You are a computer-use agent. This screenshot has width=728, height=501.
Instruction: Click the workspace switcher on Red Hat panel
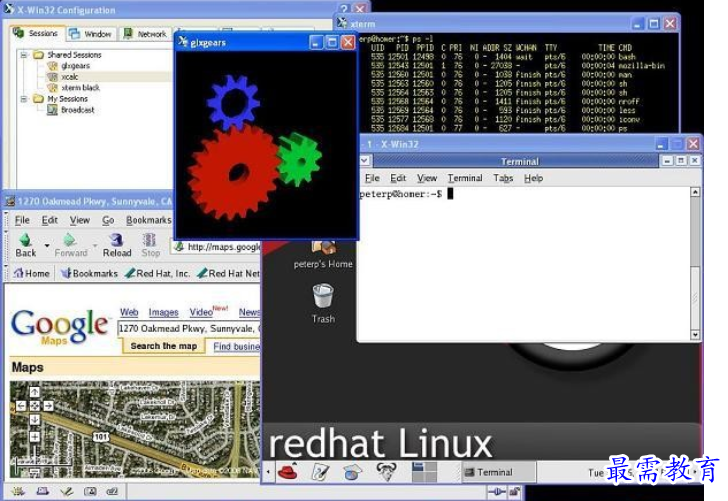pyautogui.click(x=424, y=472)
